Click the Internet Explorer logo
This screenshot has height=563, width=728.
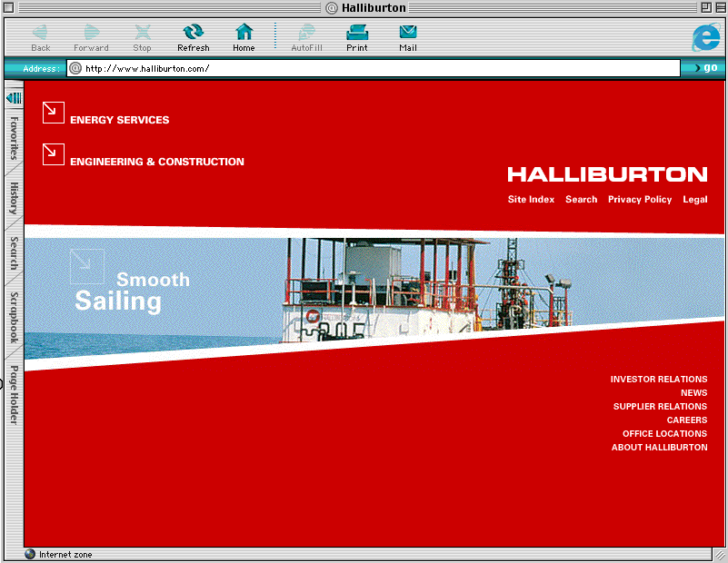[706, 37]
